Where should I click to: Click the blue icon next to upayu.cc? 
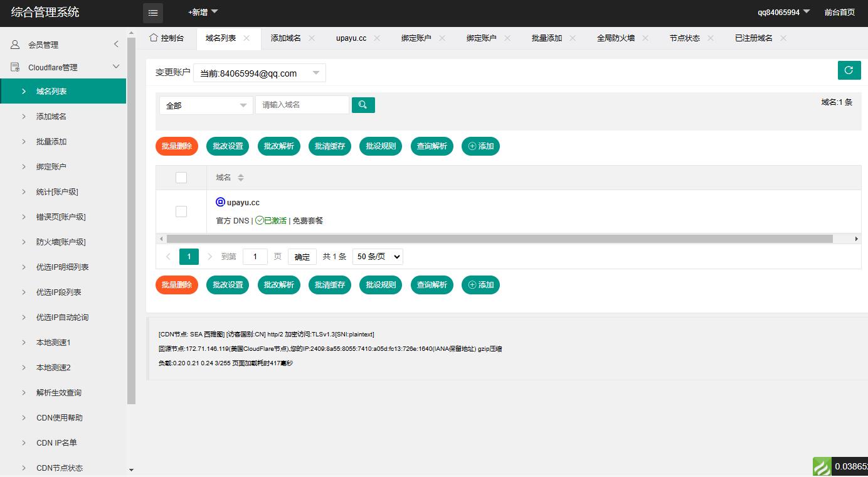220,202
